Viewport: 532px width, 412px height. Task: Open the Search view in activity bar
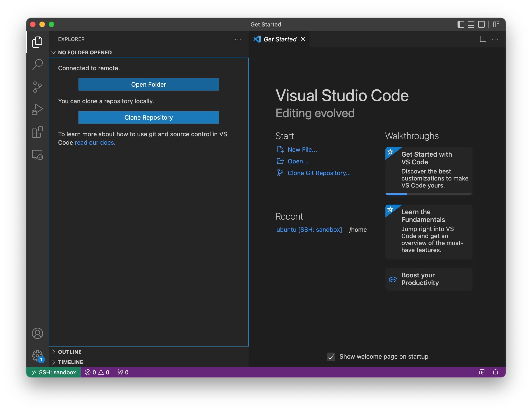click(x=37, y=65)
